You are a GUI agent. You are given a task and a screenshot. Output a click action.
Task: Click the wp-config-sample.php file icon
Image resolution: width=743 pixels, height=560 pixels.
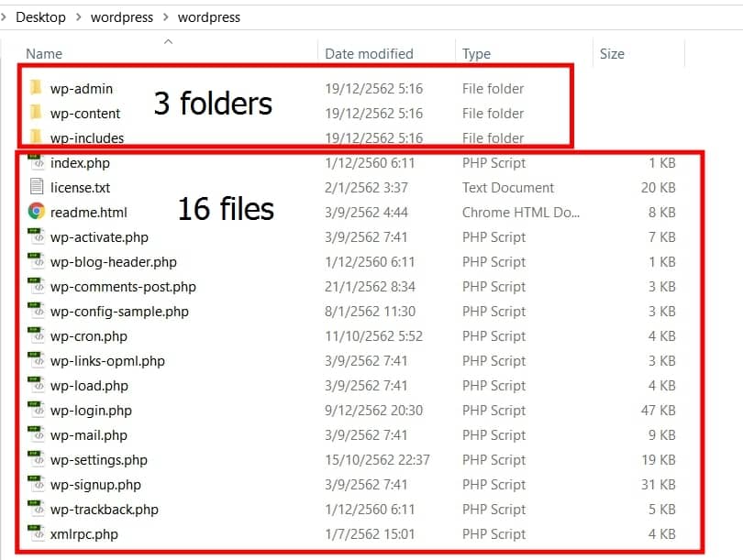36,310
